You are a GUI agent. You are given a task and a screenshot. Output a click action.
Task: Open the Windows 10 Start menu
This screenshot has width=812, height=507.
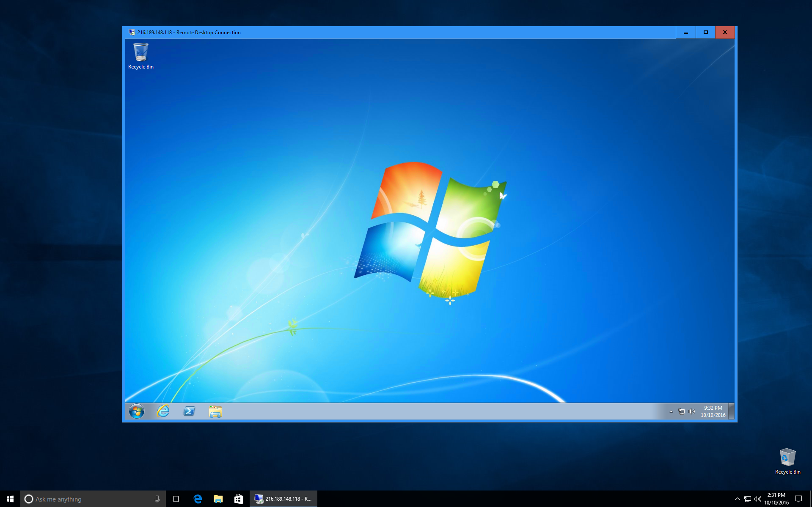(x=10, y=499)
